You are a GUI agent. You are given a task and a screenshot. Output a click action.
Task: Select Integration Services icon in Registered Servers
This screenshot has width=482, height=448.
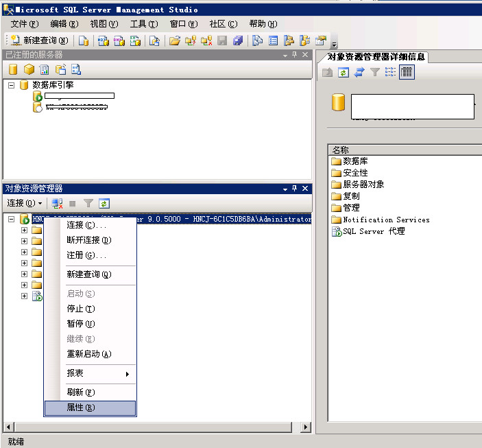(76, 69)
